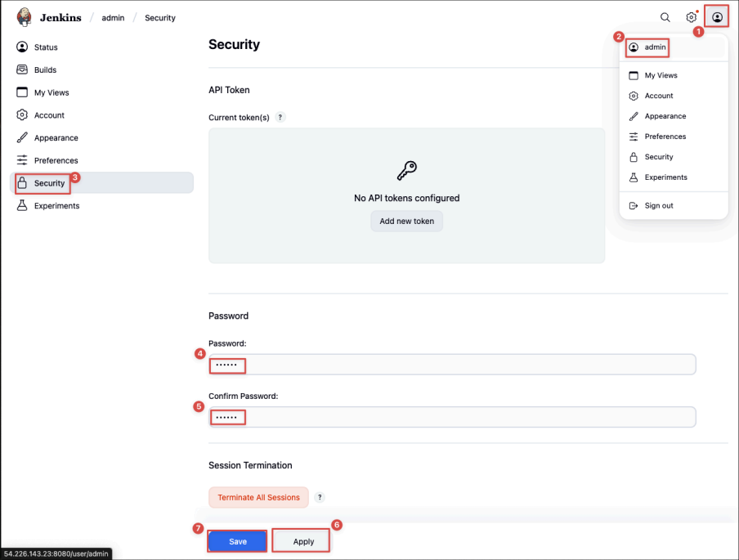Click the lock icon in user dropdown
This screenshot has height=560, width=739.
coord(634,157)
